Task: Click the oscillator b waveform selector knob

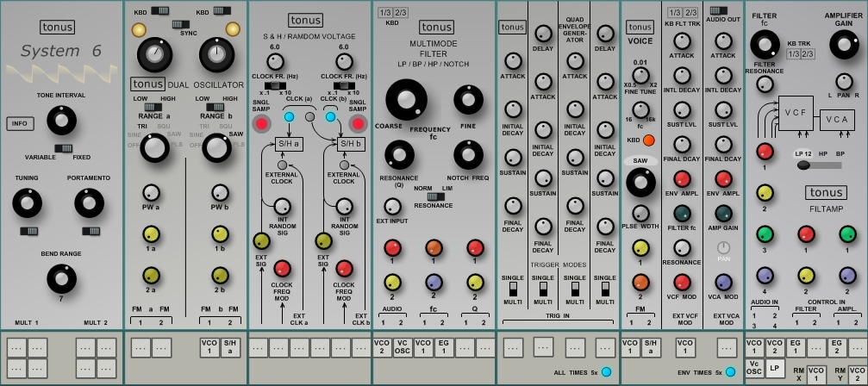Action: (216, 147)
